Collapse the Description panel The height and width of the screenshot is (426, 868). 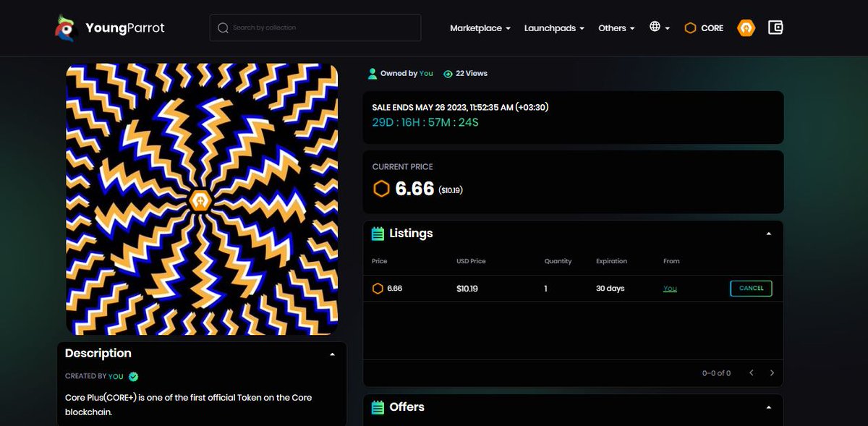332,353
